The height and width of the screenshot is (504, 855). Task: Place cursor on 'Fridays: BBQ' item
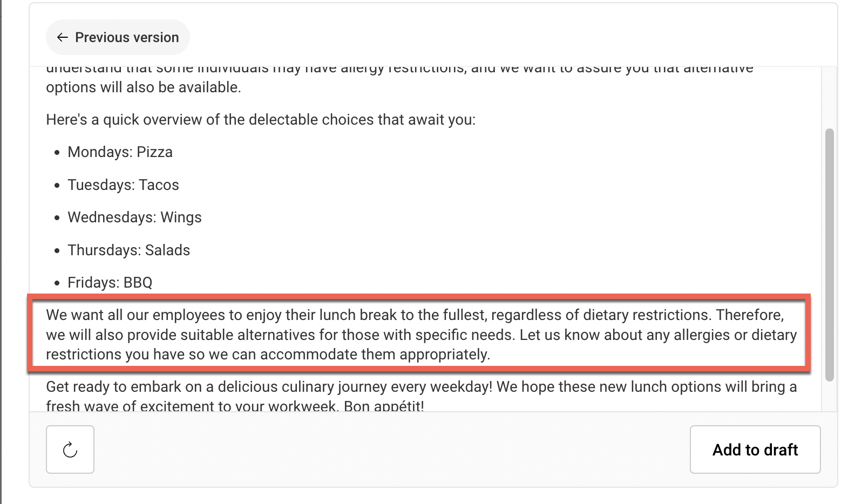tap(110, 283)
